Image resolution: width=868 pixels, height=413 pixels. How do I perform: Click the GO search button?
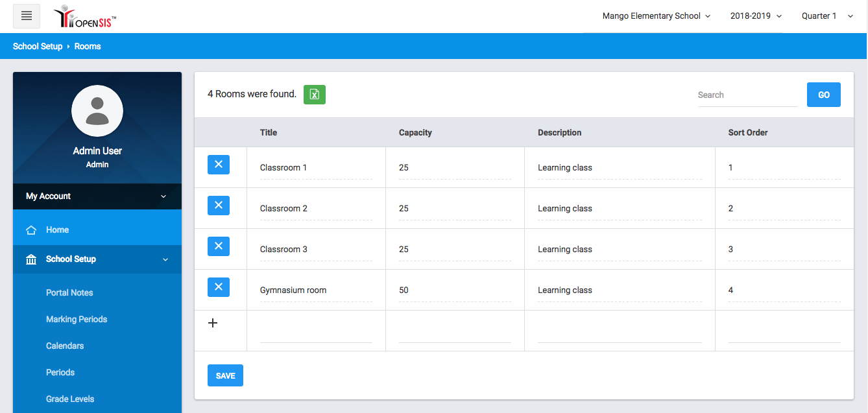tap(823, 95)
